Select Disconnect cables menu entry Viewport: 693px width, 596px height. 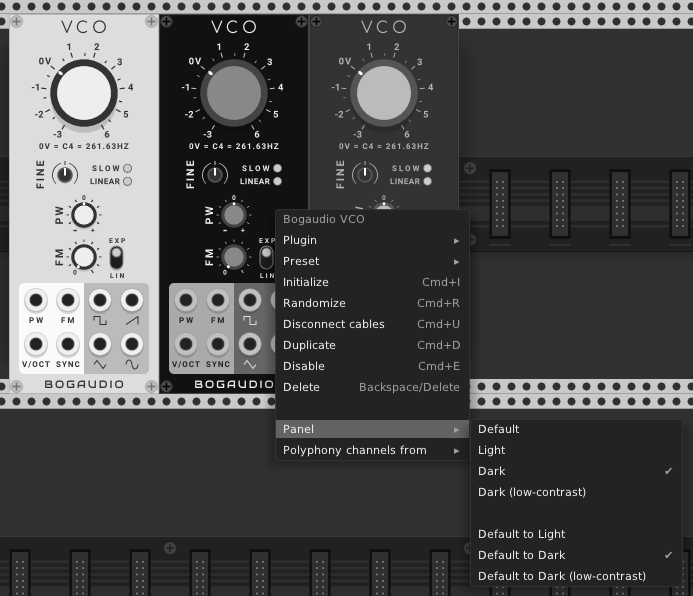pyautogui.click(x=372, y=324)
